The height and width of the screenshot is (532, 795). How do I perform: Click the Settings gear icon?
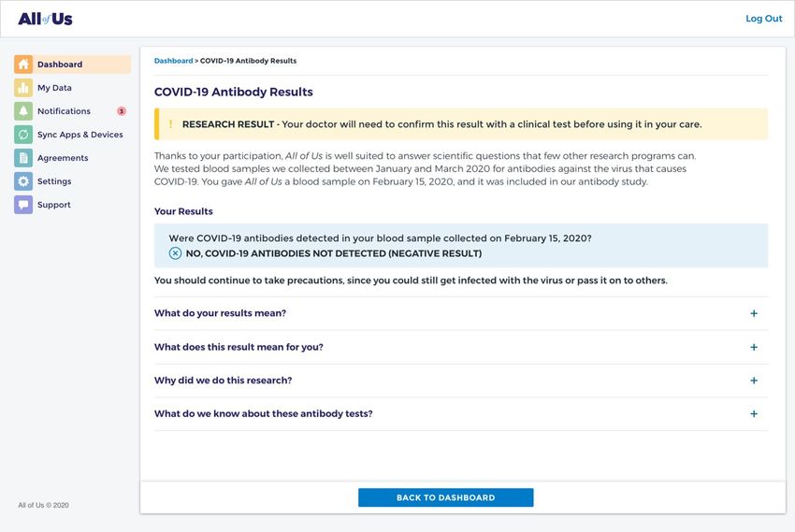pos(23,180)
